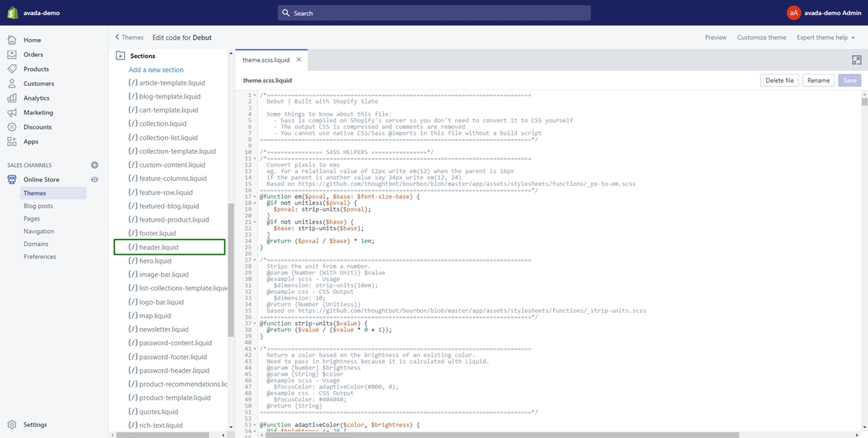
Task: Click the file list vertical scrollbar
Action: (x=231, y=270)
